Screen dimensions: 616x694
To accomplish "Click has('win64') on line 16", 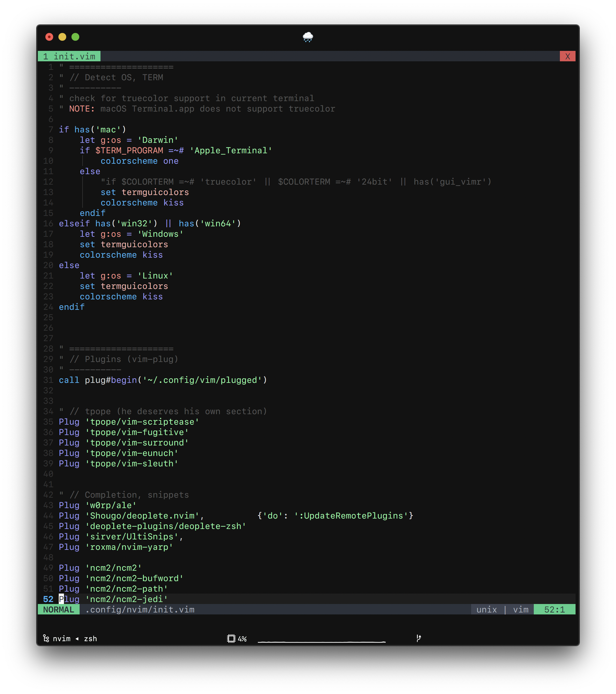I will pyautogui.click(x=210, y=223).
